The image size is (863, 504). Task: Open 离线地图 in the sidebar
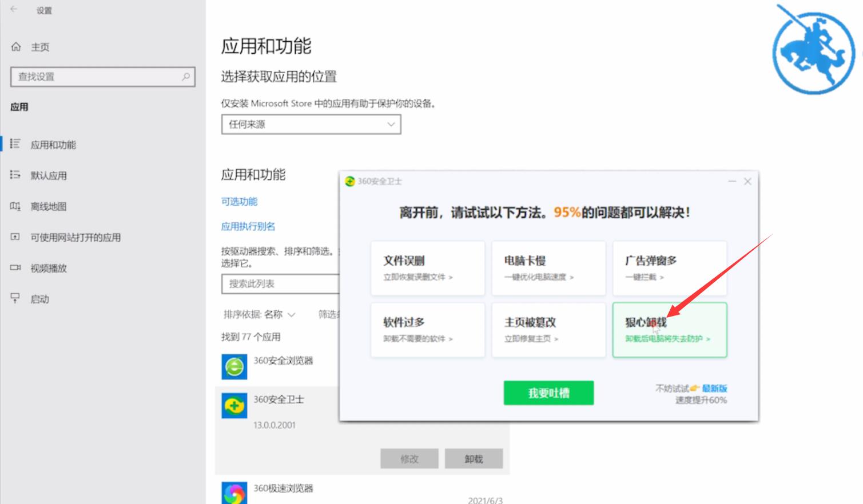click(49, 206)
